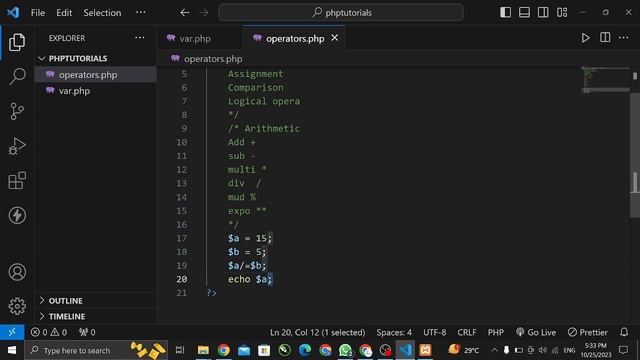Screen dimensions: 640x360
Task: Toggle the secondary side bar
Action: click(543, 12)
